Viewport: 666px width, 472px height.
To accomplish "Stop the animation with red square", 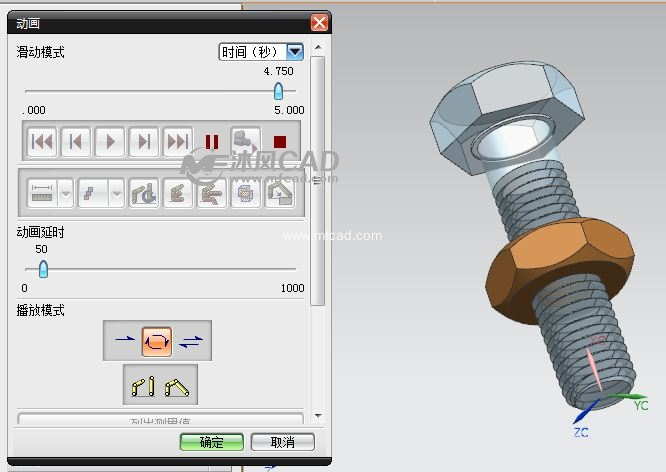I will coord(280,142).
